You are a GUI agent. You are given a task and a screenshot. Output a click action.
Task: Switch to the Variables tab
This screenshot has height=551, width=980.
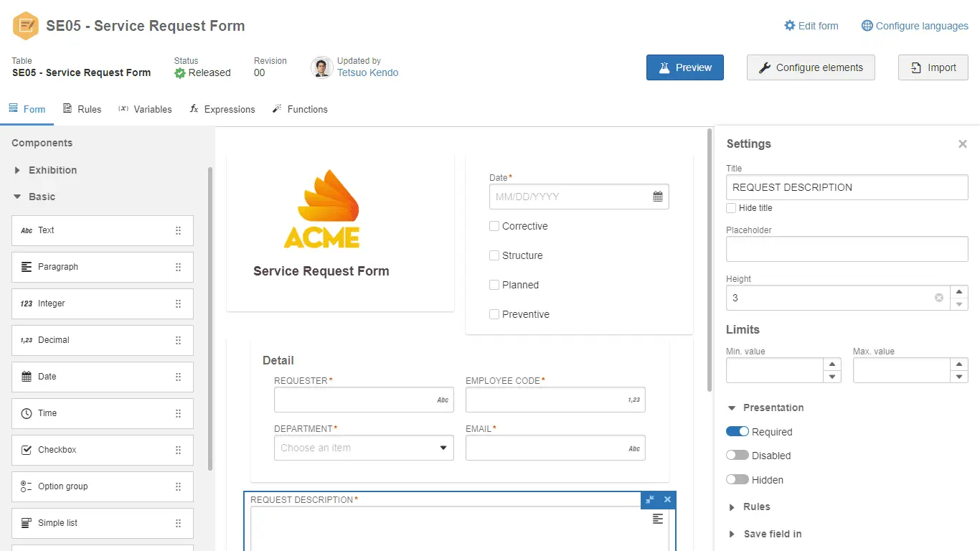point(145,109)
